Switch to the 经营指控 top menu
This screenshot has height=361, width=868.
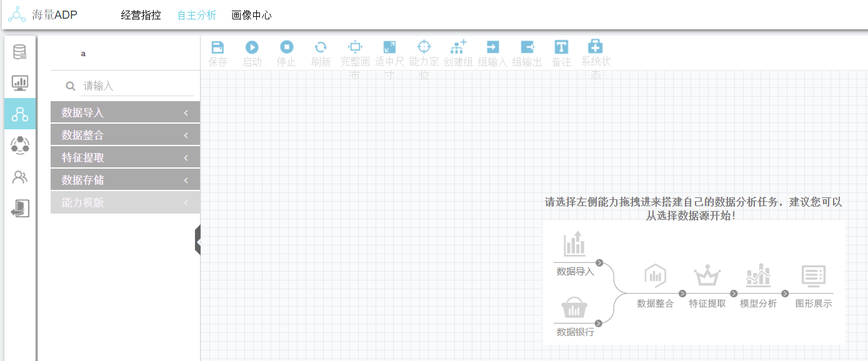click(141, 16)
